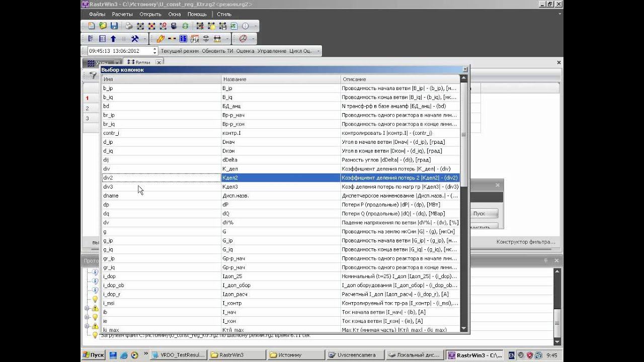The height and width of the screenshot is (362, 644).
Task: Click the yellow pencil edit icon
Action: point(160,39)
